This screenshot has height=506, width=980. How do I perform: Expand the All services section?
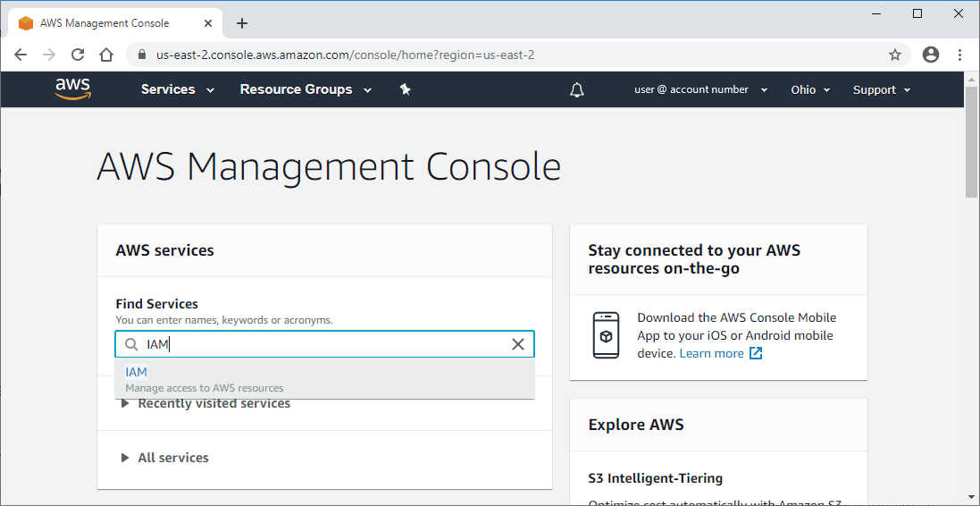point(165,458)
